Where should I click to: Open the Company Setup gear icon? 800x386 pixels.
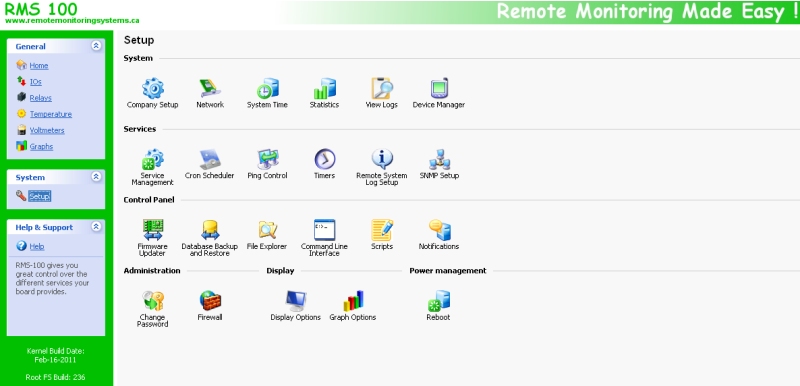[x=153, y=88]
